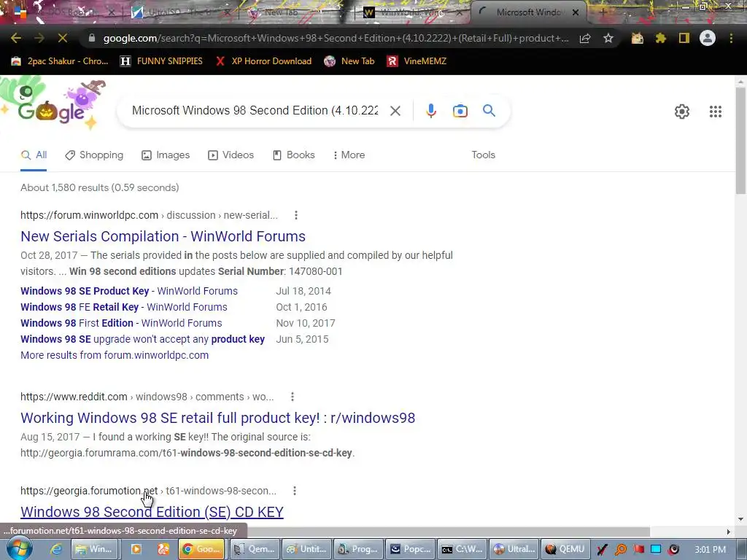Expand the More search categories menu
Viewport: 747px width, 560px height.
click(349, 155)
